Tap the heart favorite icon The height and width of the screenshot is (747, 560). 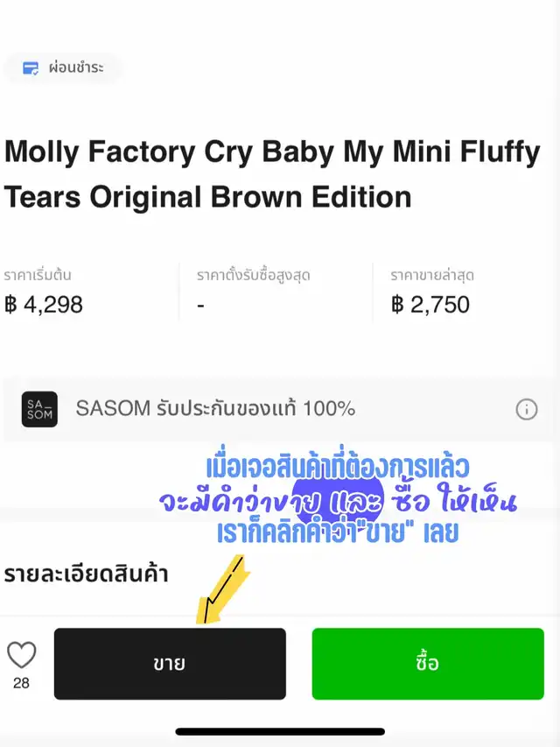21,655
